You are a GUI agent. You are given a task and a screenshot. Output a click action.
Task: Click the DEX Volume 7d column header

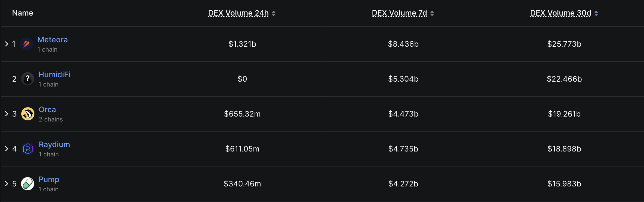pos(399,13)
